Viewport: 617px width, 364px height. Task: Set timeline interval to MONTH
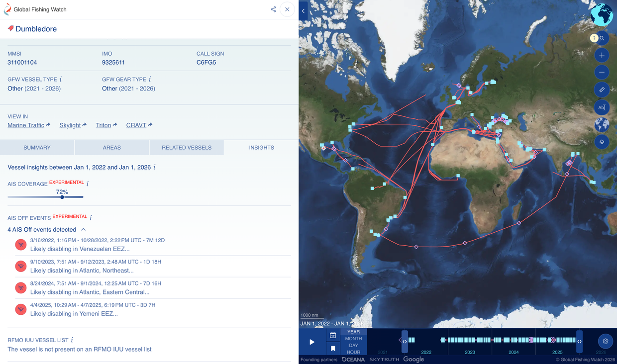coord(353,339)
